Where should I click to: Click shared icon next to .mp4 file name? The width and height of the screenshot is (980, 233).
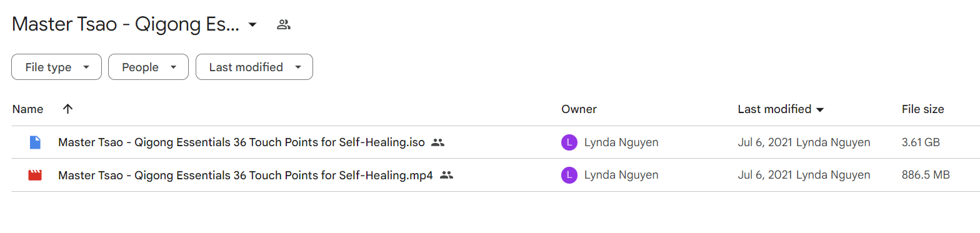tap(446, 175)
